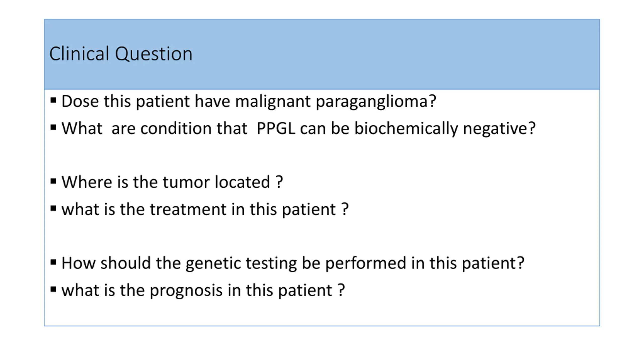644x362 pixels.
Task: Click the treatment in this patient question
Action: 205,209
